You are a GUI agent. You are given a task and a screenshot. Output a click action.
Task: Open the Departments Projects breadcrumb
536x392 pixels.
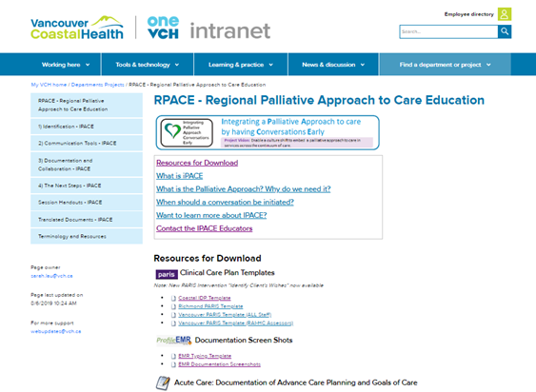pos(97,85)
